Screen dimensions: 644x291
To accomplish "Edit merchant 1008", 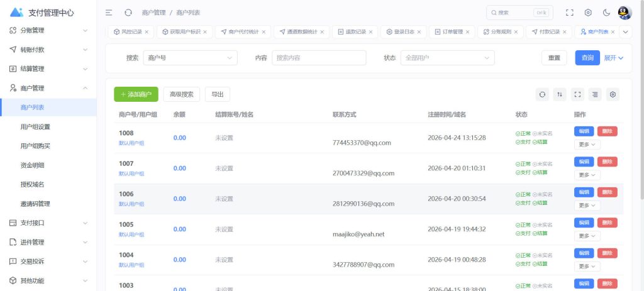I will click(584, 131).
